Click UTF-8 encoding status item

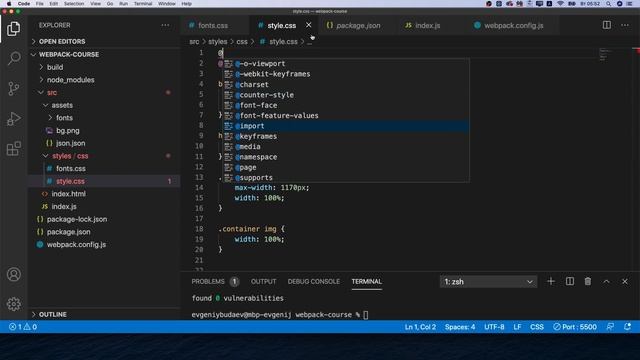point(494,327)
